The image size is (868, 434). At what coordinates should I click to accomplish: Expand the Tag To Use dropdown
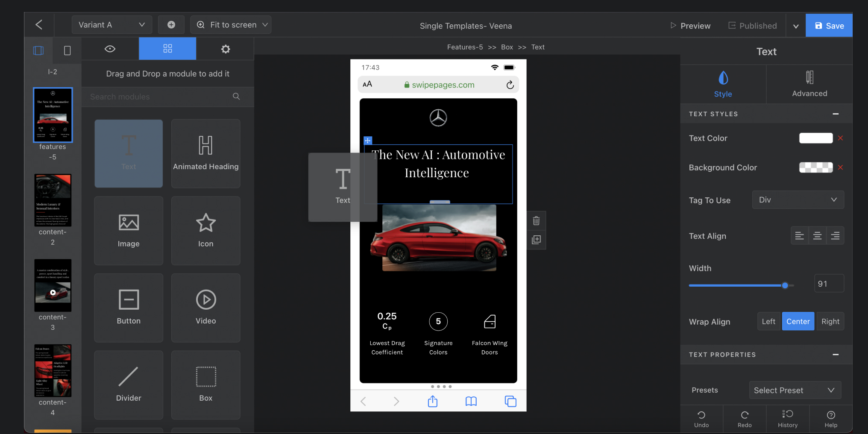pyautogui.click(x=798, y=200)
